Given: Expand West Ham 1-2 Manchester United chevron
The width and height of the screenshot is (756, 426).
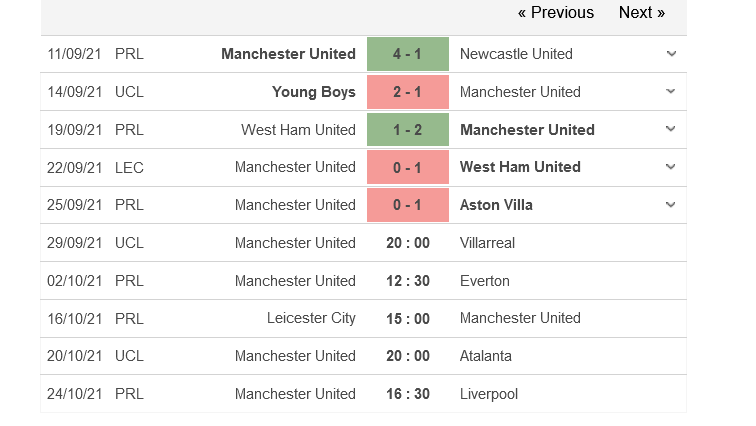Looking at the screenshot, I should point(671,129).
